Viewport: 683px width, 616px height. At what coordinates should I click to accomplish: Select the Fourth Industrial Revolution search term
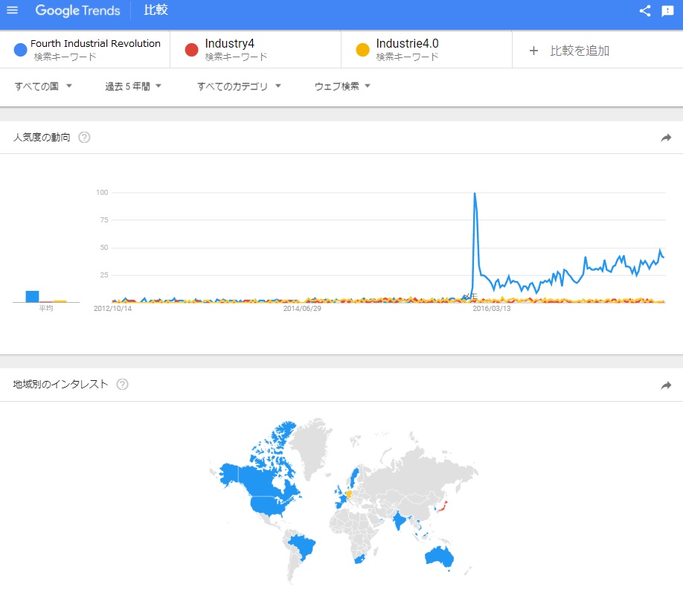[95, 44]
